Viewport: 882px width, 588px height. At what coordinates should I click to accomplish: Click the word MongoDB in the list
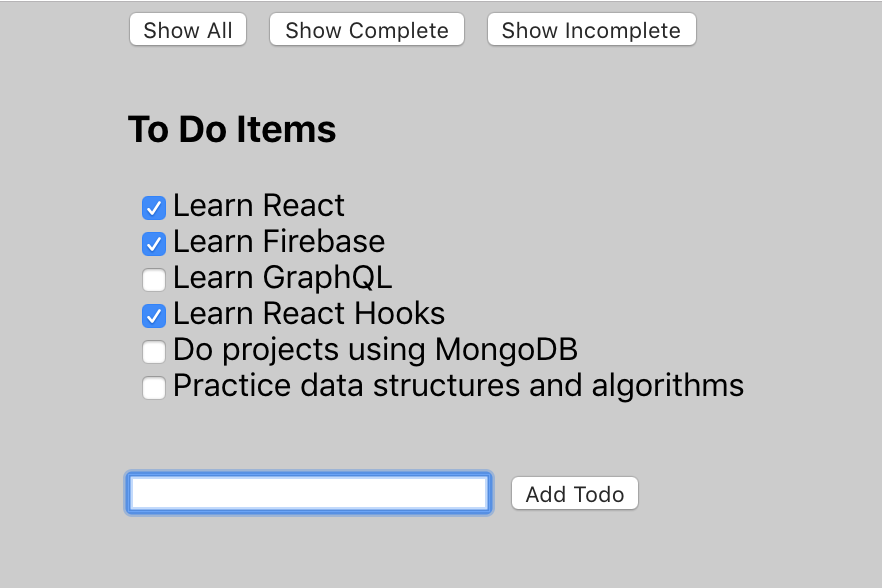(506, 349)
